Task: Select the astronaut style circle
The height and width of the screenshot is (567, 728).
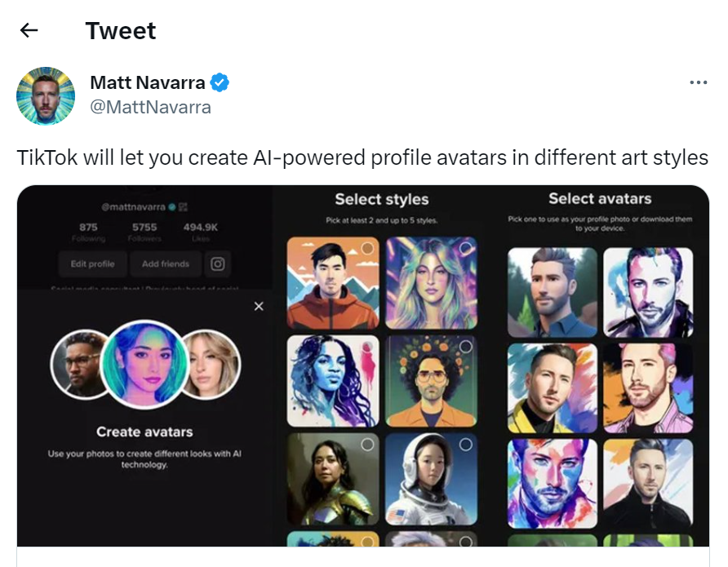Action: [x=466, y=444]
